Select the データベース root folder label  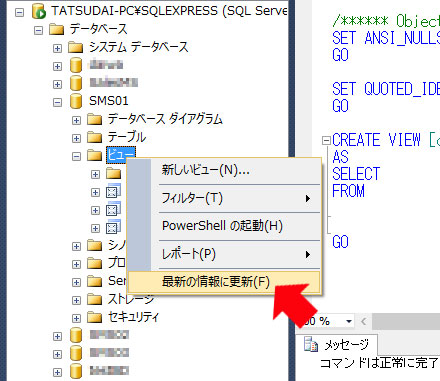click(98, 29)
